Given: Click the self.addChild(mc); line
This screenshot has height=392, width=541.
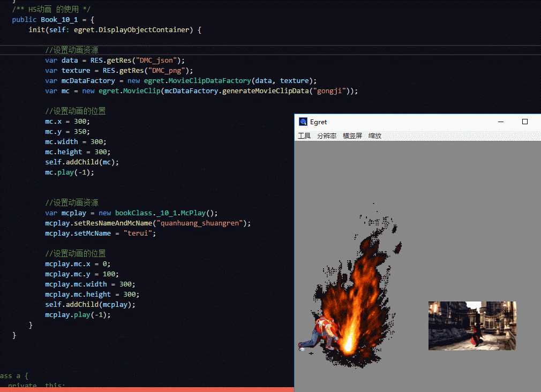Looking at the screenshot, I should (82, 162).
